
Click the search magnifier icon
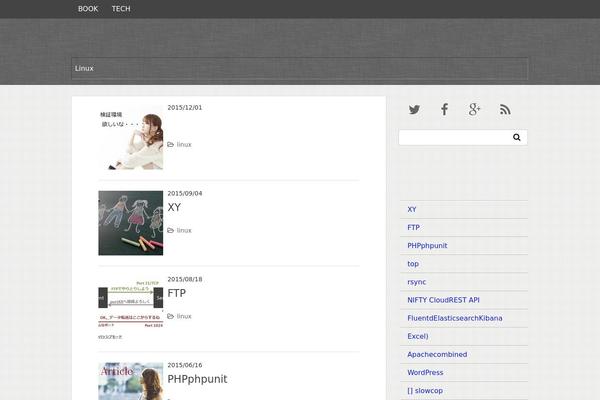pyautogui.click(x=517, y=137)
